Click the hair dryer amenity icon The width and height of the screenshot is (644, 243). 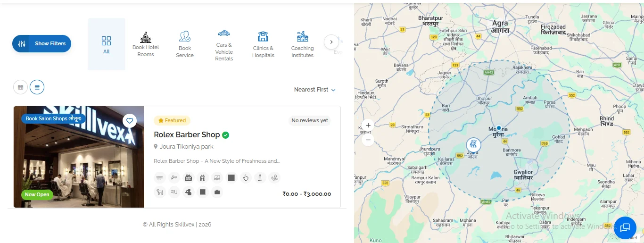[x=174, y=178]
